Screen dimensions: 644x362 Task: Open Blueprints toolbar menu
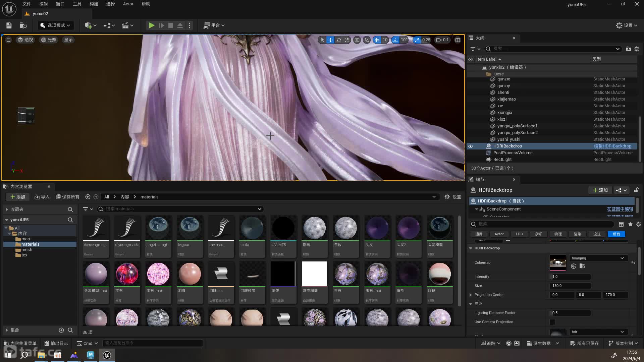109,25
